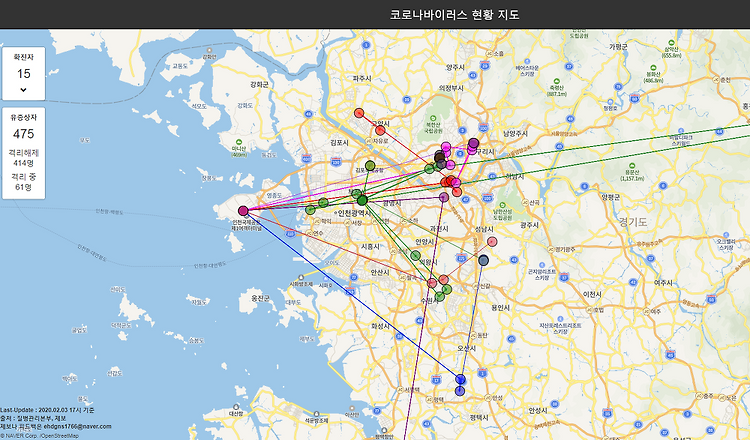Click the 지산포레스트리조트 스키장 ski icon
The width and height of the screenshot is (750, 440).
click(x=560, y=319)
